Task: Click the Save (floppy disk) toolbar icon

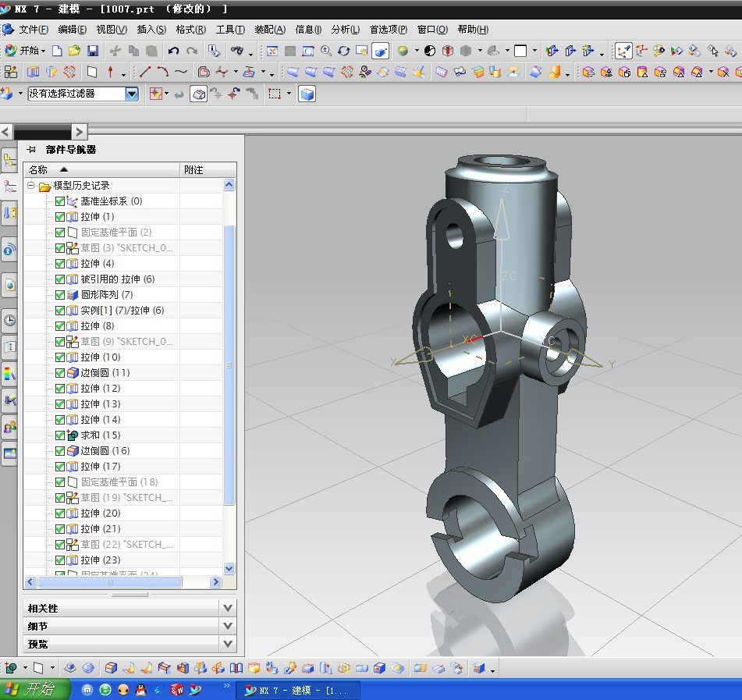Action: point(93,51)
